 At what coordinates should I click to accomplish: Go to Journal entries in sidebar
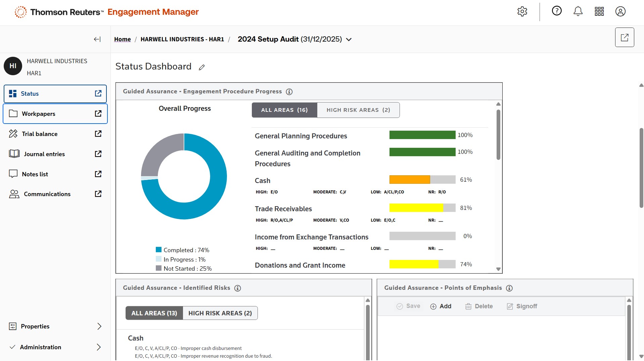click(44, 154)
